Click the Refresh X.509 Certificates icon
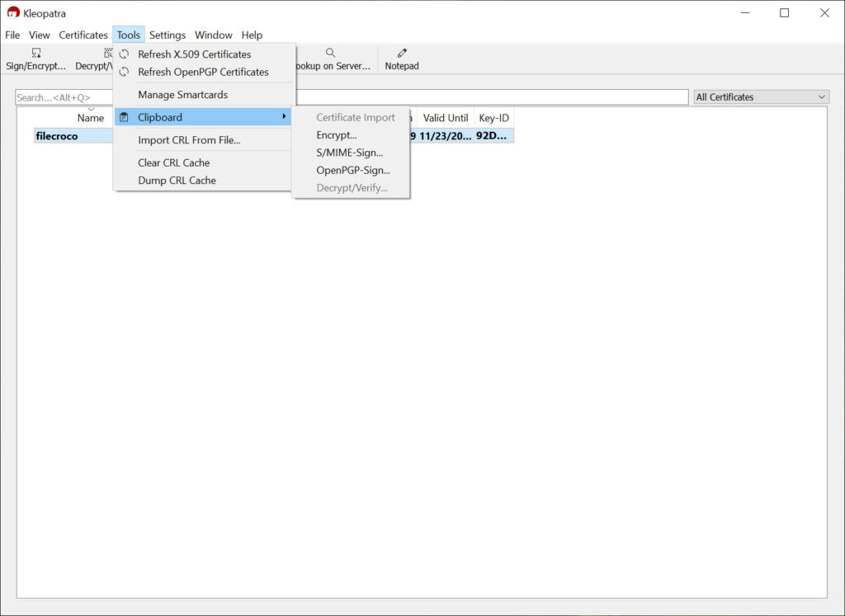845x616 pixels. point(124,54)
